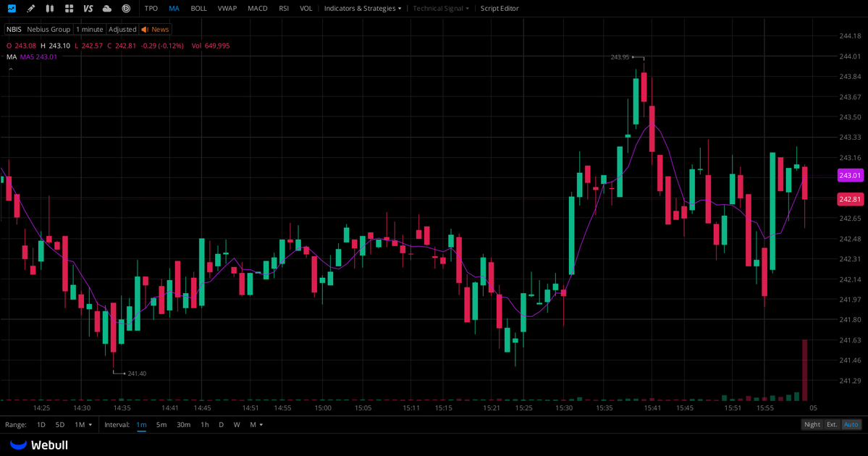Click the 241.40 low price marker
Image resolution: width=868 pixels, height=456 pixels.
point(137,373)
